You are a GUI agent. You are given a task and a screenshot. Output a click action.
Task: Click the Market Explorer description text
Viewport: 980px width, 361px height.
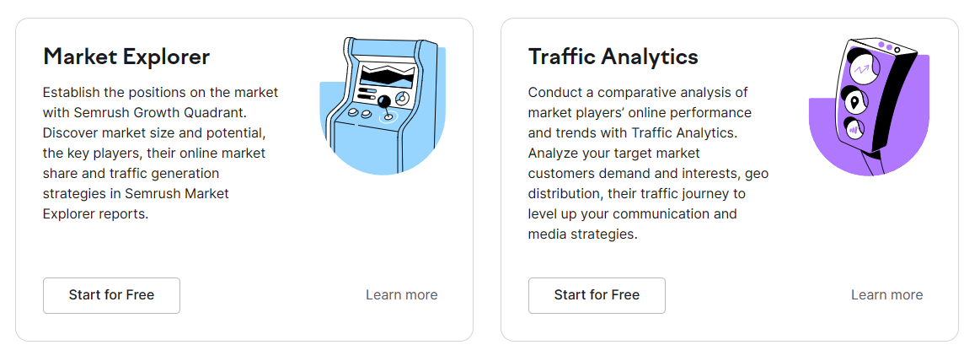(x=160, y=153)
